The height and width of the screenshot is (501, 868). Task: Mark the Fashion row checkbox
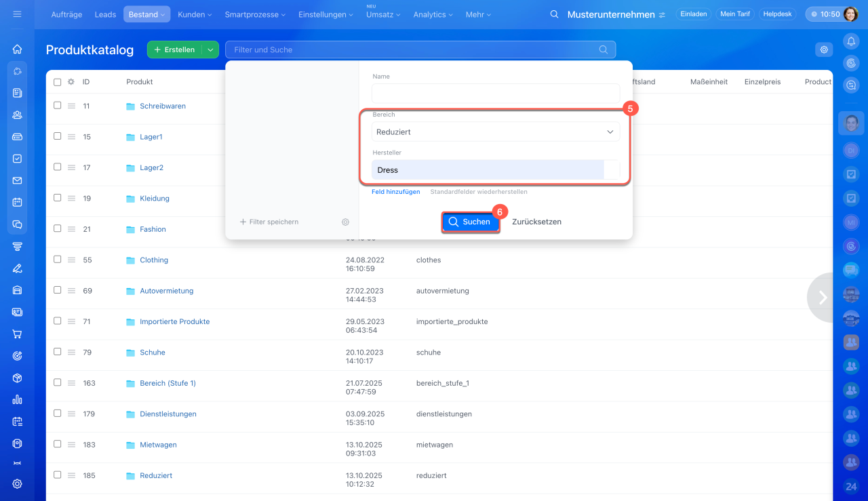pos(57,228)
